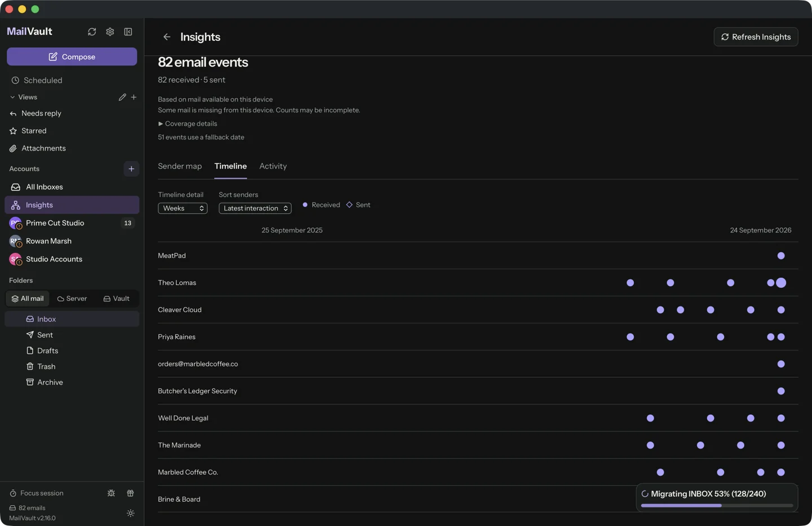
Task: Click the 25 September 2025 date label
Action: pyautogui.click(x=292, y=230)
